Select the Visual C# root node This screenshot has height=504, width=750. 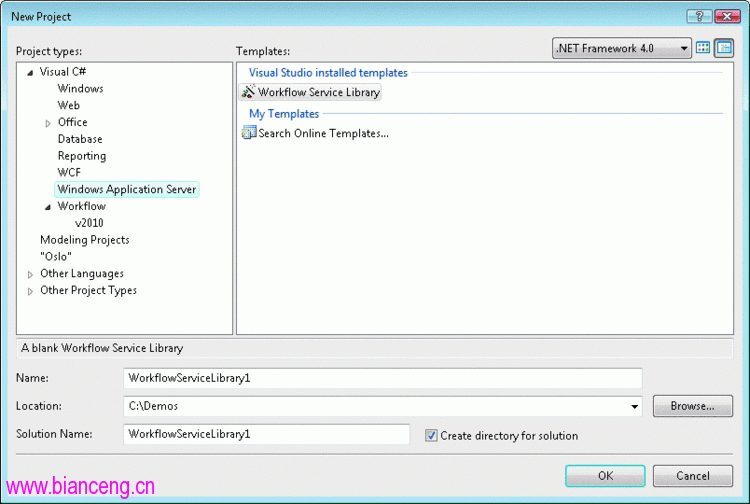click(x=63, y=72)
